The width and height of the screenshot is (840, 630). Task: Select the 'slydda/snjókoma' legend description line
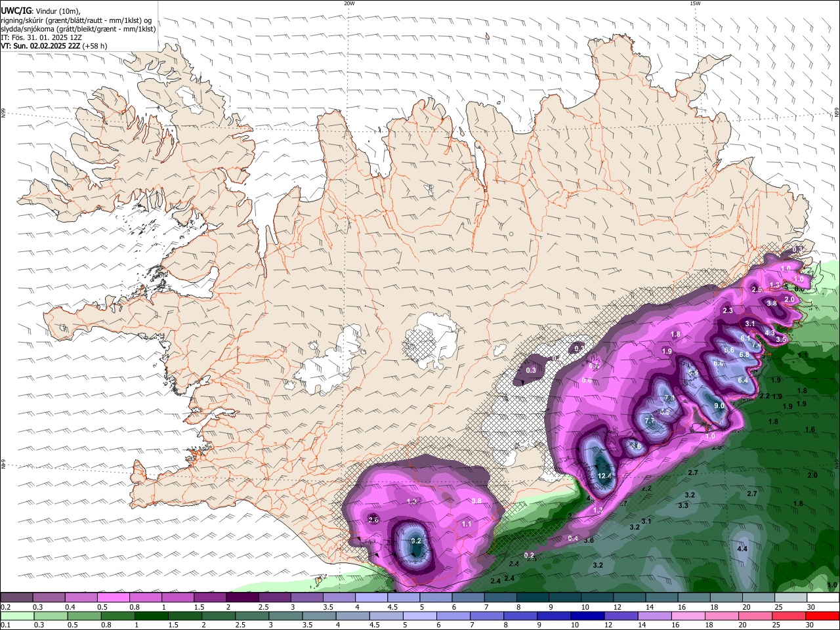78,29
